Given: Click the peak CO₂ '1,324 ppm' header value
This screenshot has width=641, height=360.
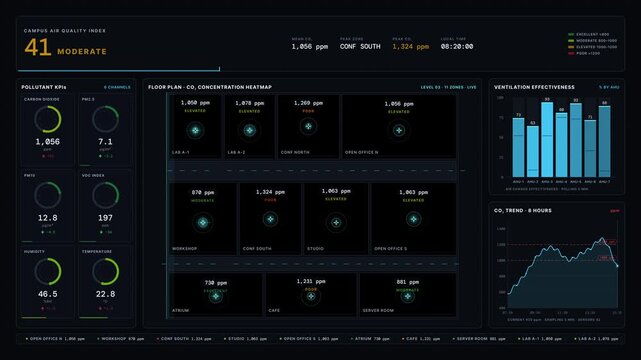Looking at the screenshot, I should [x=410, y=47].
